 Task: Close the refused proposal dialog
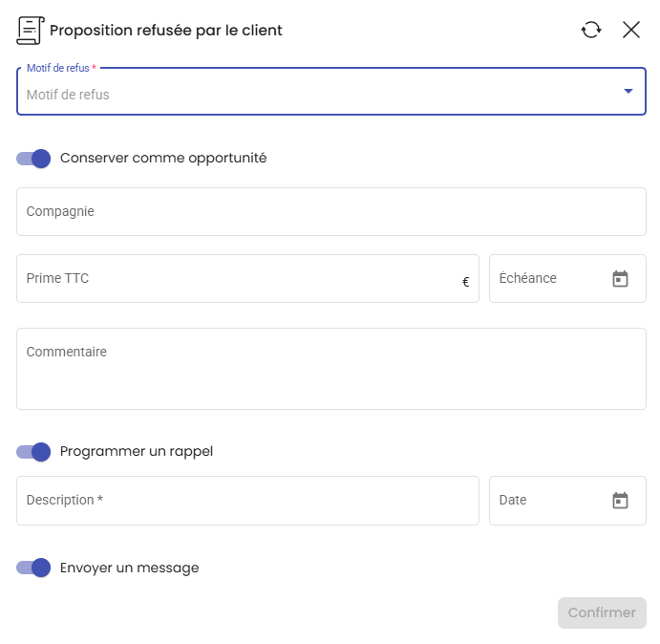pos(631,30)
